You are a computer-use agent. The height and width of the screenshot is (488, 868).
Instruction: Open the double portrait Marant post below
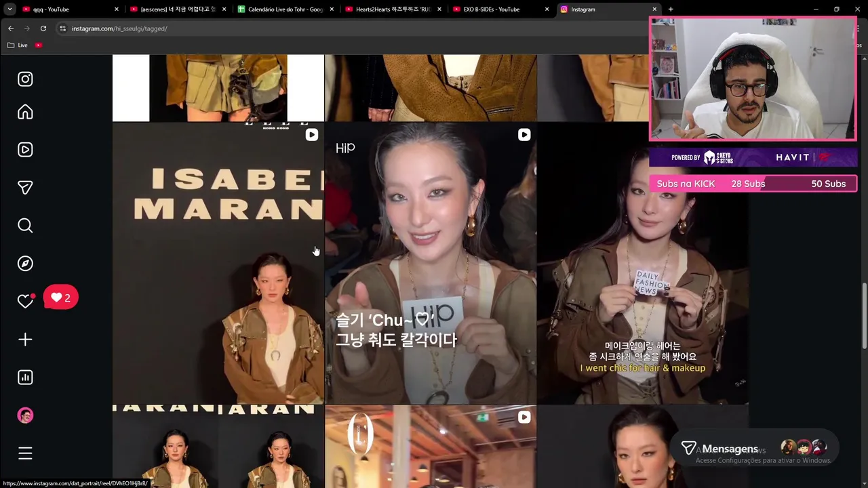coord(218,447)
